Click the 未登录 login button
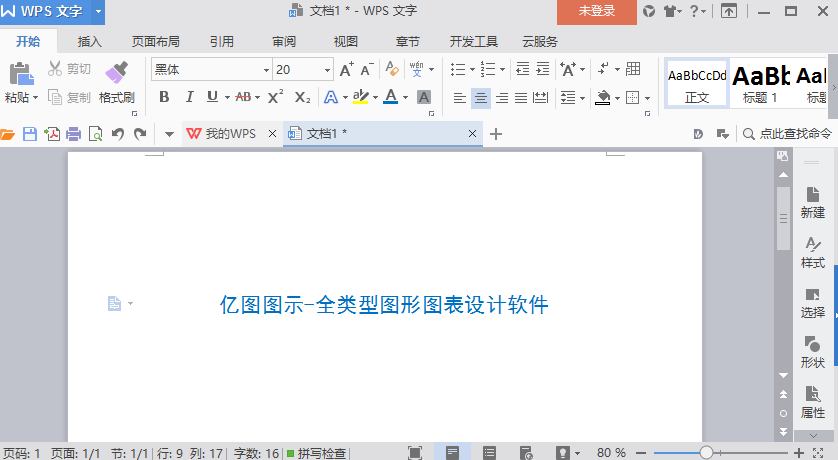The width and height of the screenshot is (838, 460). 596,11
